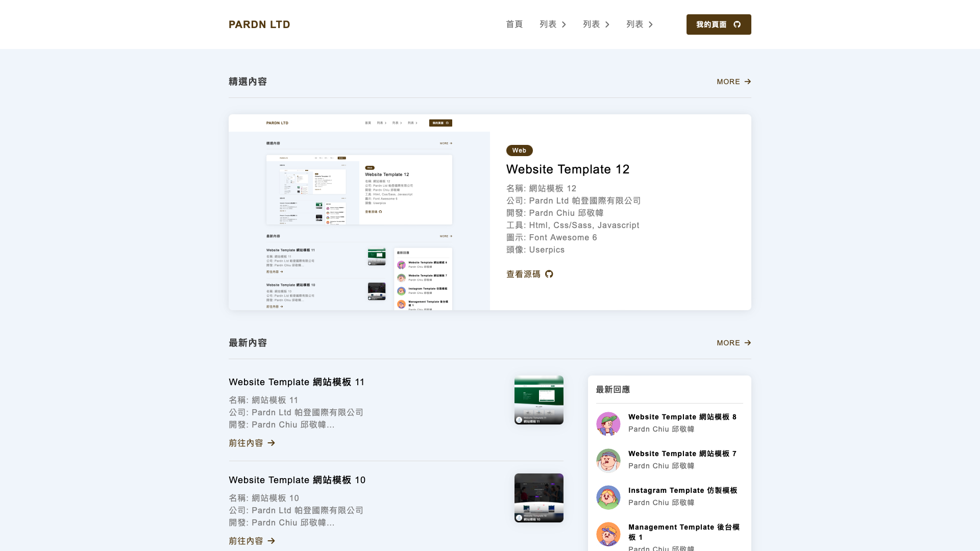This screenshot has height=551, width=980.
Task: Open the 網站模板 10 thumbnail image
Action: pos(539,498)
